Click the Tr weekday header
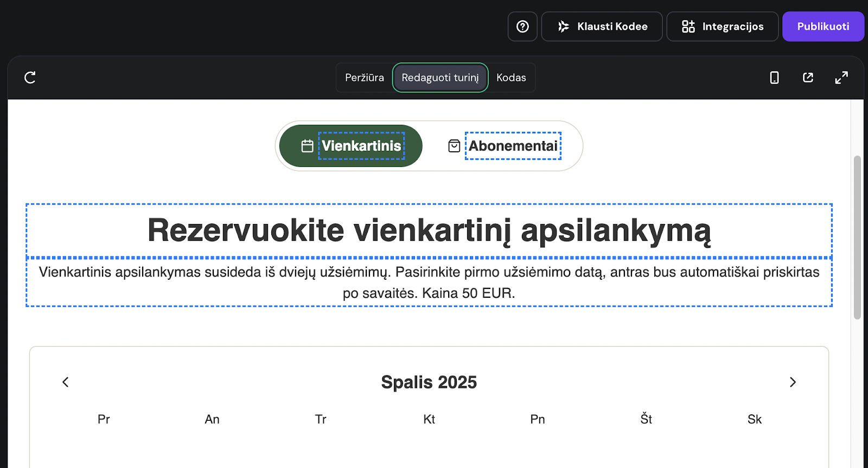The width and height of the screenshot is (868, 468). pos(321,419)
